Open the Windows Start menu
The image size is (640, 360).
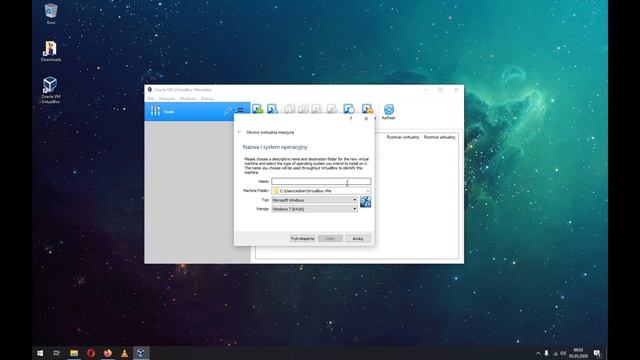[40, 353]
